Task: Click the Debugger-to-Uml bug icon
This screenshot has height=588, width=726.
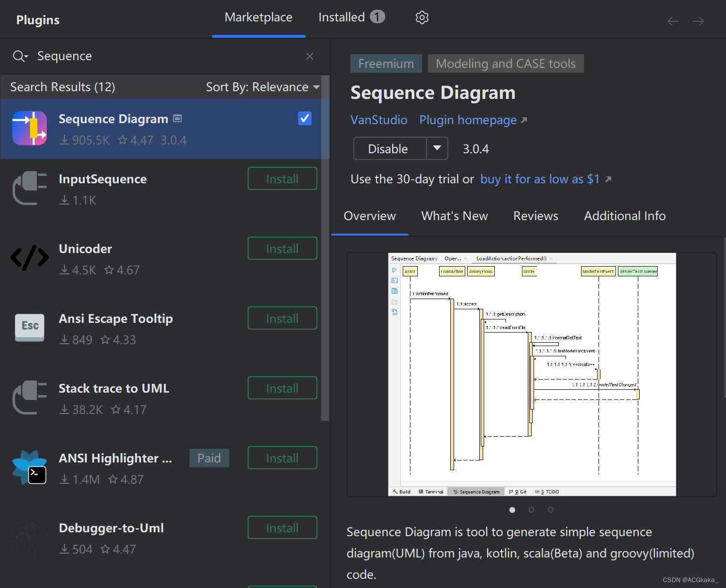Action: (30, 537)
